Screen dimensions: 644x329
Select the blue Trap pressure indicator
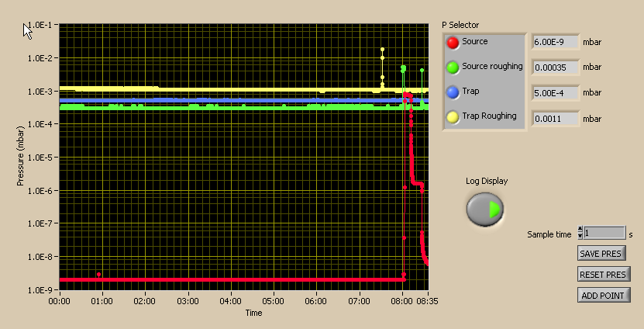tap(453, 92)
